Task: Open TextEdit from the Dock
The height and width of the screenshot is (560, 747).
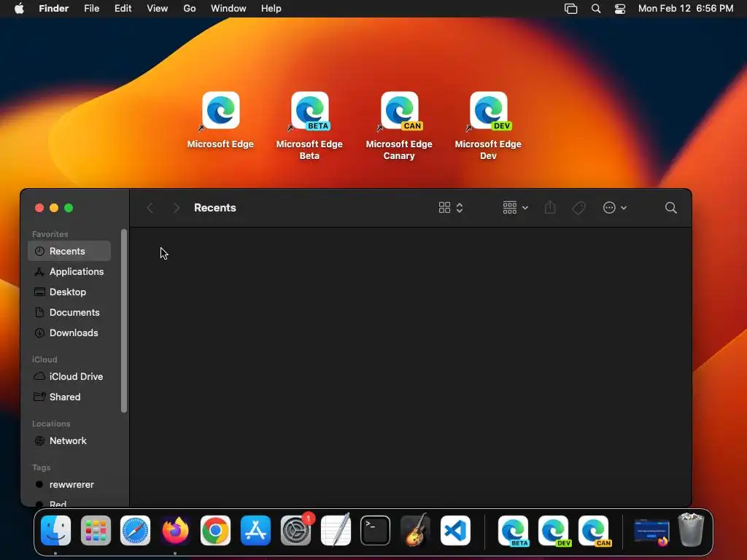Action: point(336,529)
